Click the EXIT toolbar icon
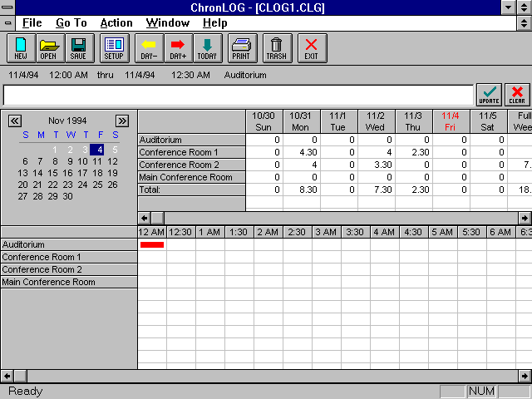This screenshot has width=532, height=399. [x=311, y=49]
